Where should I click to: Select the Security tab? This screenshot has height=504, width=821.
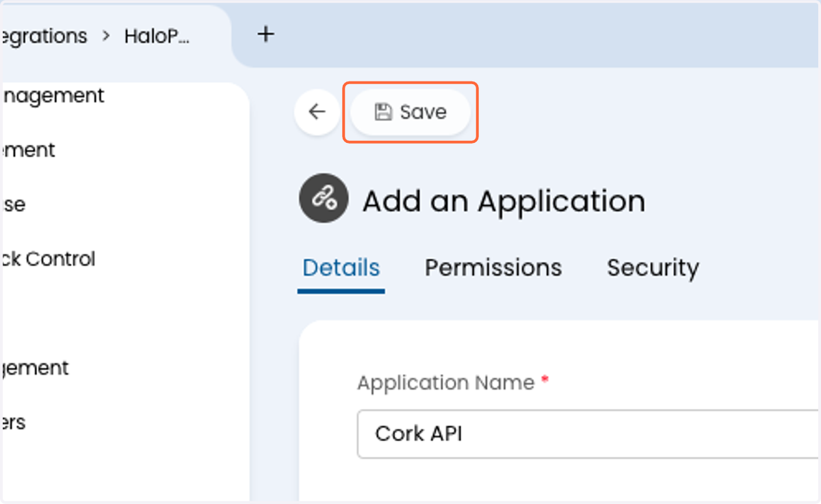(x=653, y=268)
